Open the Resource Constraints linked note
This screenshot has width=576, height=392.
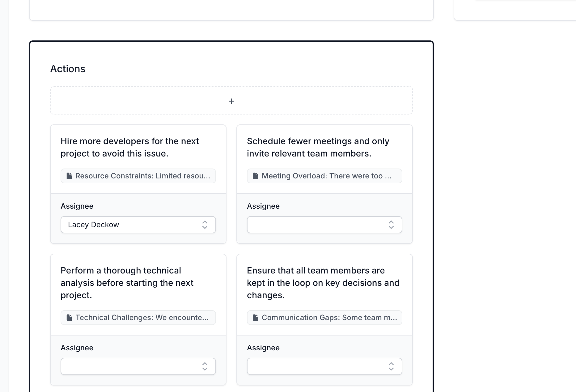[x=142, y=176]
